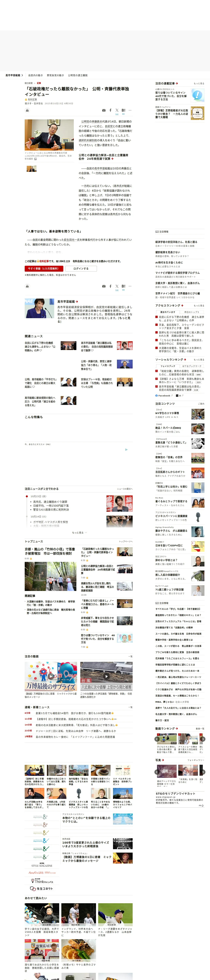The width and height of the screenshot is (210, 980).
Task: Click the red arrow beside アクセスランキング heading
Action: point(182,305)
